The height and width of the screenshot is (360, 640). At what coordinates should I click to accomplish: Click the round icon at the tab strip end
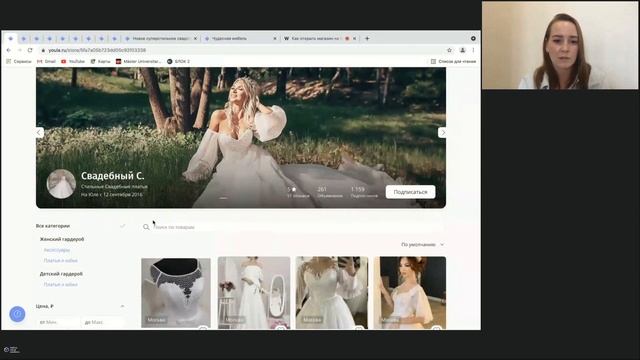click(473, 38)
